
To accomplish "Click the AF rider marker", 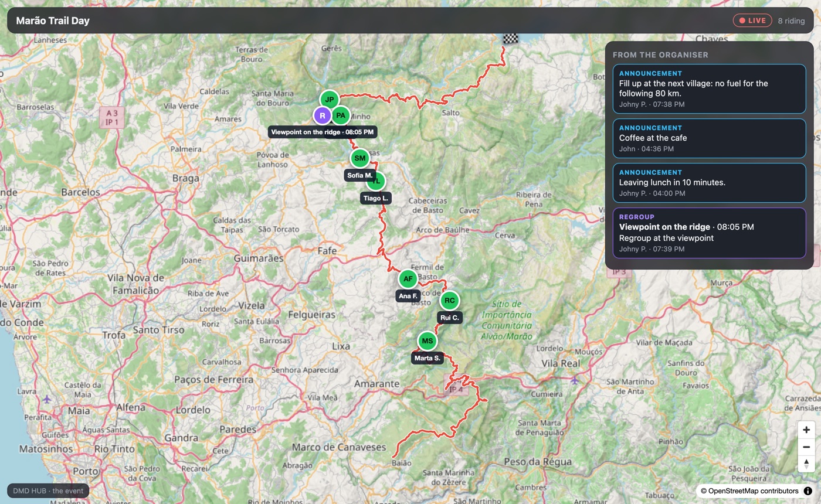I will [408, 279].
